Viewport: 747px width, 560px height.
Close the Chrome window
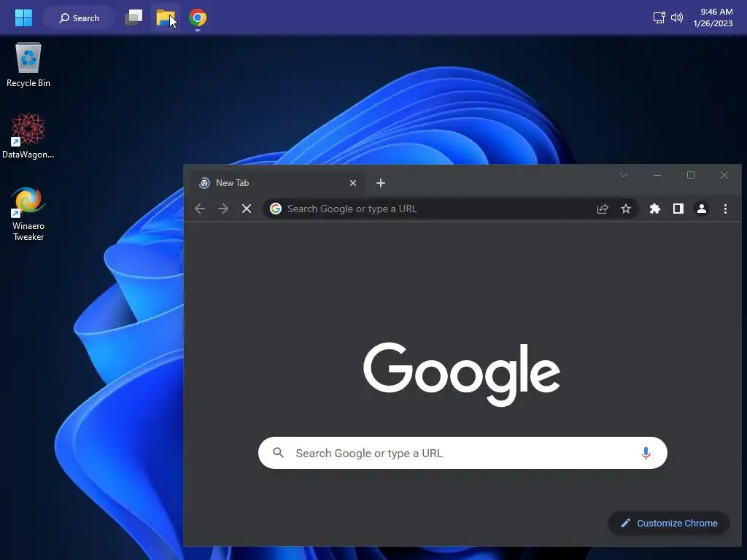(x=724, y=175)
